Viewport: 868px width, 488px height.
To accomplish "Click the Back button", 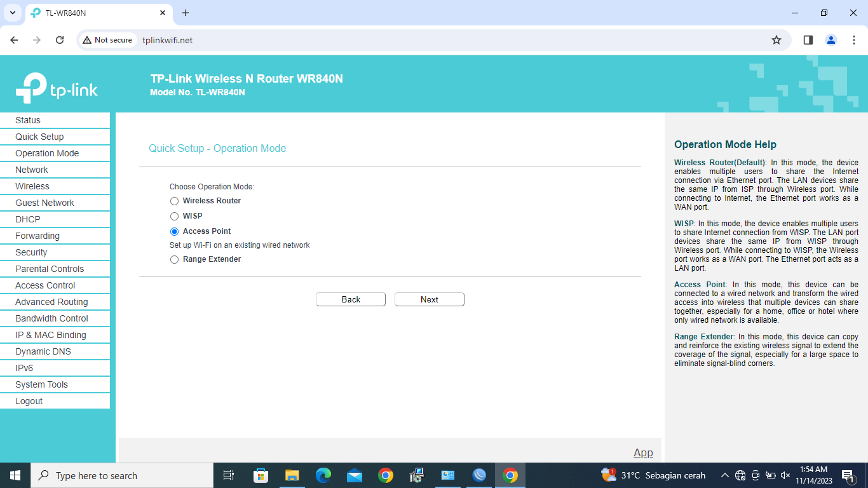I will [351, 299].
